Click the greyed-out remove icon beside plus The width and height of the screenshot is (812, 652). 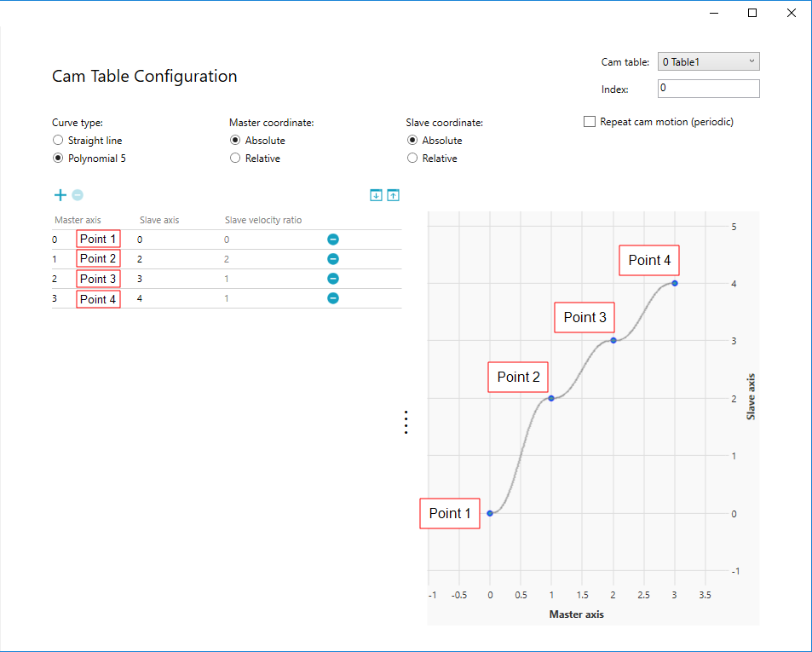point(78,195)
